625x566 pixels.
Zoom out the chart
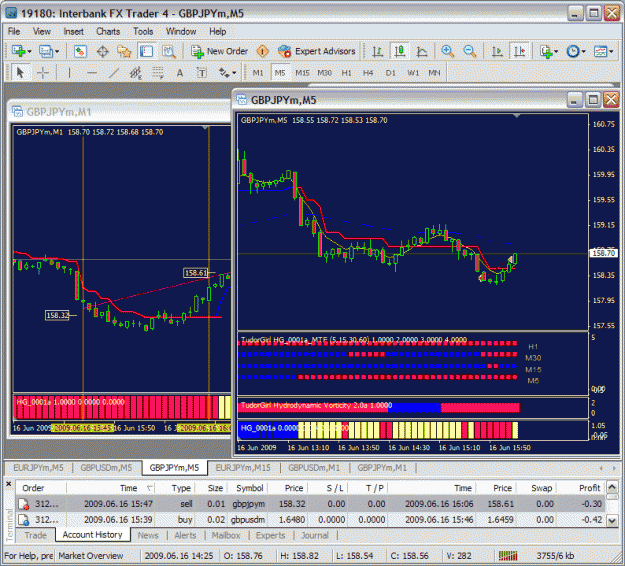click(470, 51)
